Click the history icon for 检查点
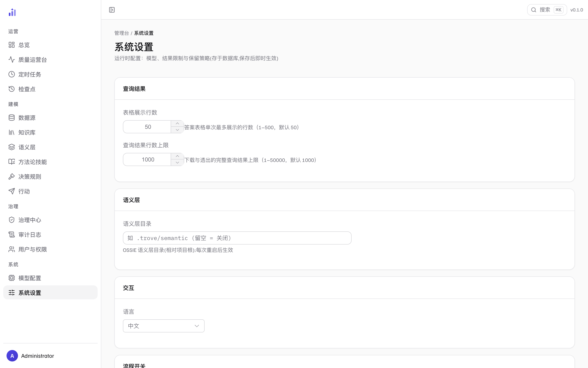The width and height of the screenshot is (588, 368). [x=11, y=89]
